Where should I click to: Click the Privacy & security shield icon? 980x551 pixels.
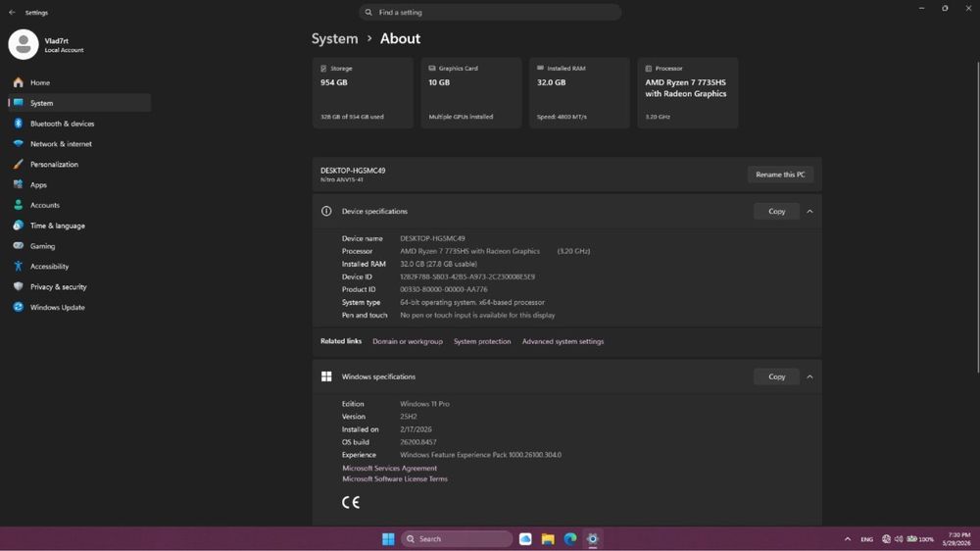[18, 287]
